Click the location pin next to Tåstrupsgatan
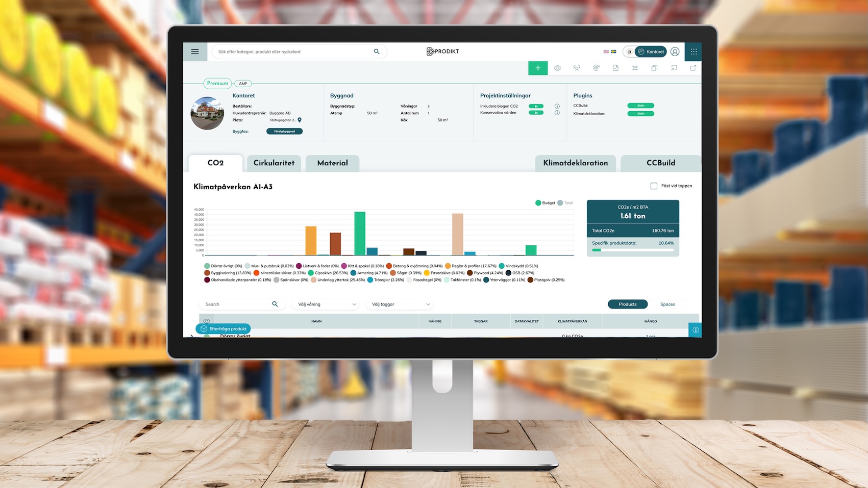Viewport: 868px width, 488px height. point(300,120)
